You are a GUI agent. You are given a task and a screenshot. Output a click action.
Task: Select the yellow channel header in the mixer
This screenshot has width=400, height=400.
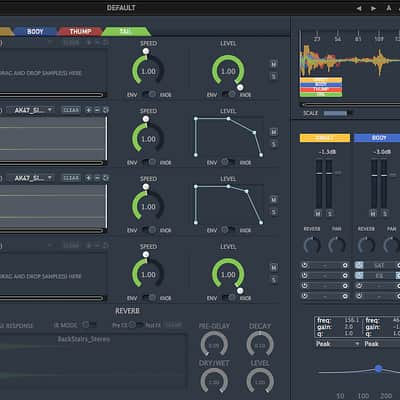tap(325, 138)
